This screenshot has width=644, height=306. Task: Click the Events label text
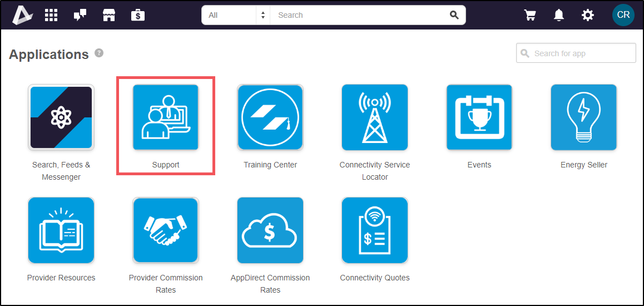[479, 165]
